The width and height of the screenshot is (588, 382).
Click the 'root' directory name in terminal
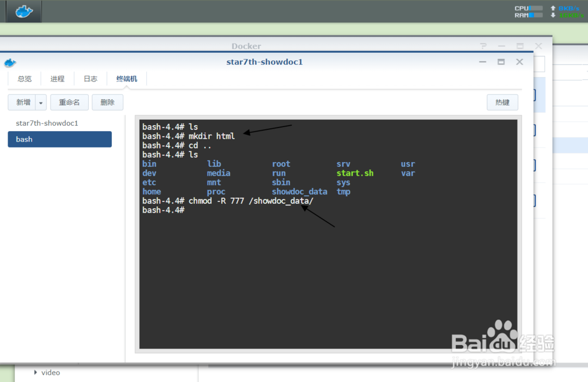point(281,164)
